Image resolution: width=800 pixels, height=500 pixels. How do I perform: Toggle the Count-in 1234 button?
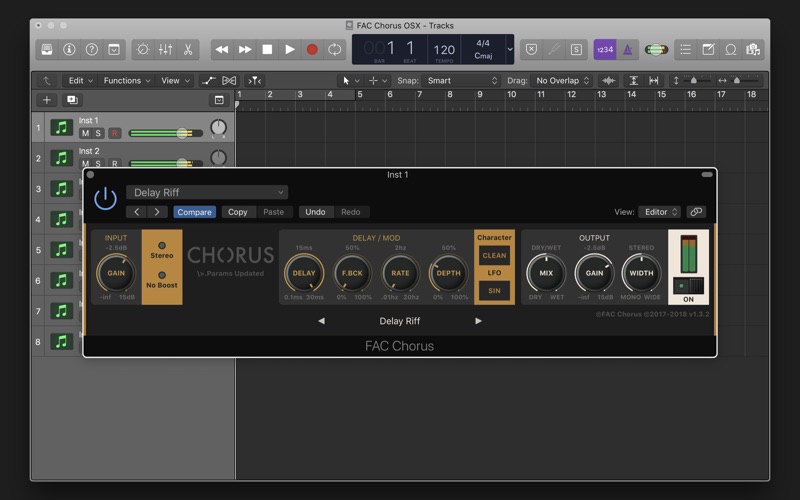click(x=605, y=49)
